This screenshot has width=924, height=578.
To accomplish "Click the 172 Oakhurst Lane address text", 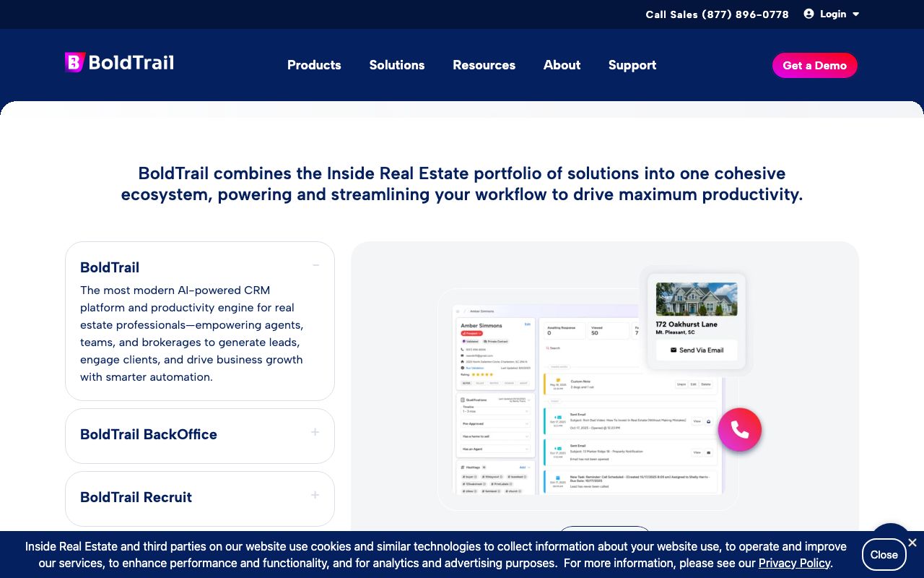I will [x=687, y=324].
